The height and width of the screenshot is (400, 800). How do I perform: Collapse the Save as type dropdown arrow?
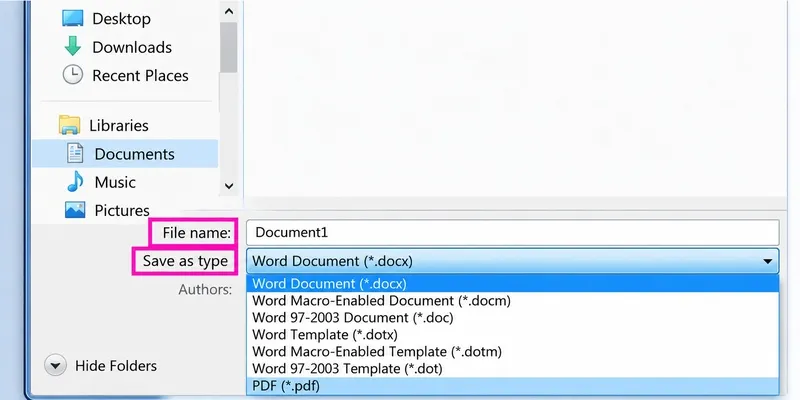pyautogui.click(x=768, y=261)
